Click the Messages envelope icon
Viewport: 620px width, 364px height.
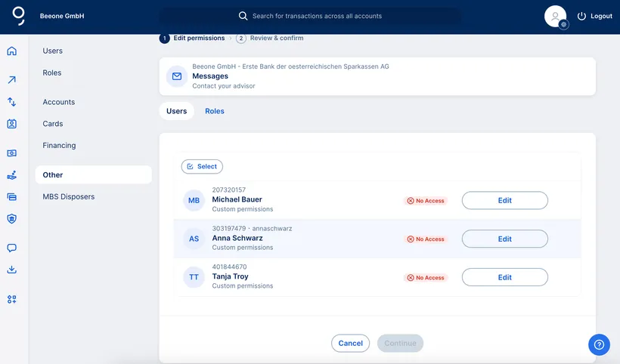coord(177,76)
